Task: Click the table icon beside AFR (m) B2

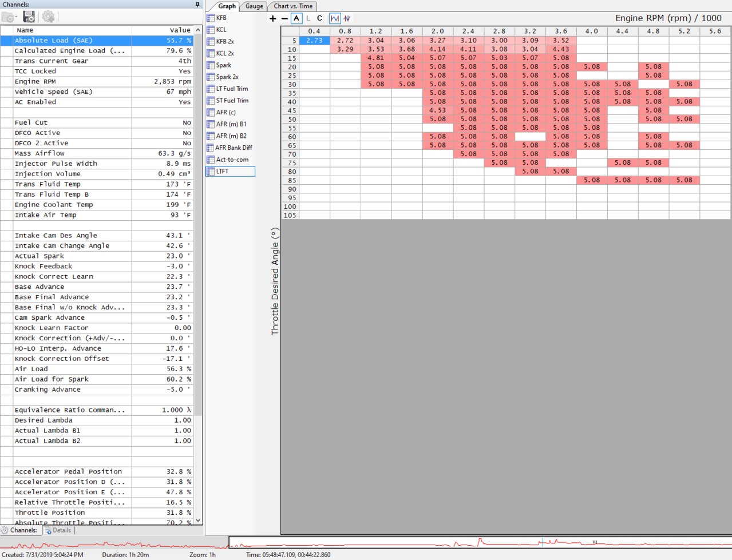Action: click(x=211, y=136)
